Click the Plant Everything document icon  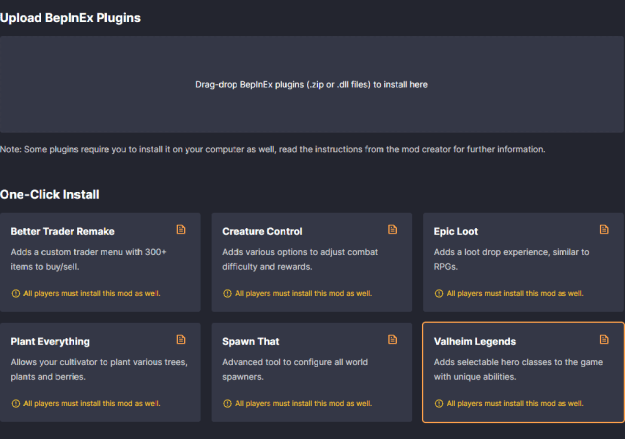(x=181, y=340)
